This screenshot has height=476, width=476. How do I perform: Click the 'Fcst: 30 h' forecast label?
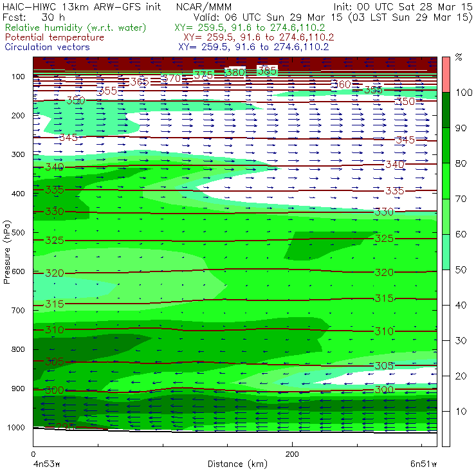click(x=33, y=17)
